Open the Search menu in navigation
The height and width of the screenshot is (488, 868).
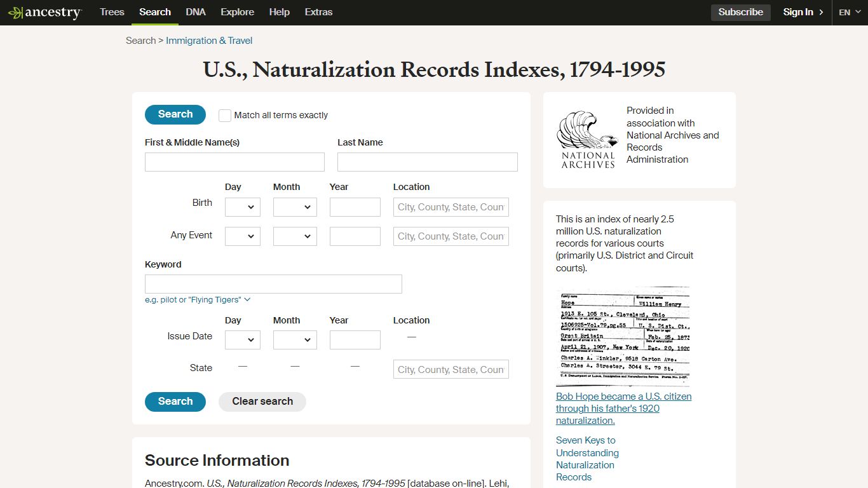155,12
